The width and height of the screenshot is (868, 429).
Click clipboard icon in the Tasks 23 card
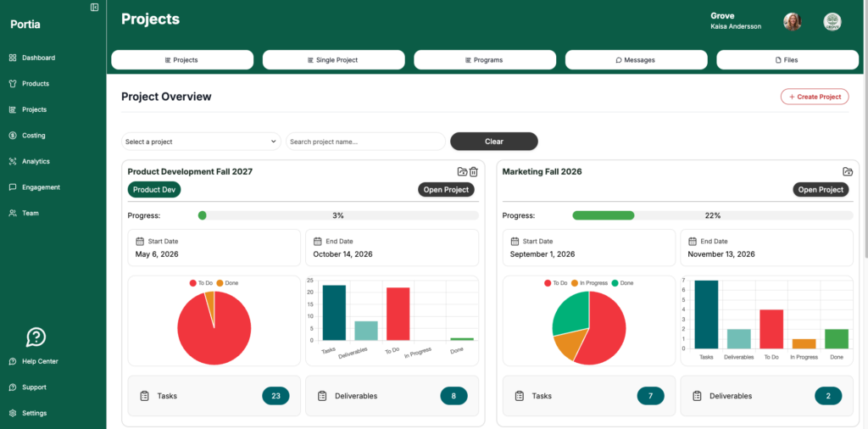pos(144,396)
